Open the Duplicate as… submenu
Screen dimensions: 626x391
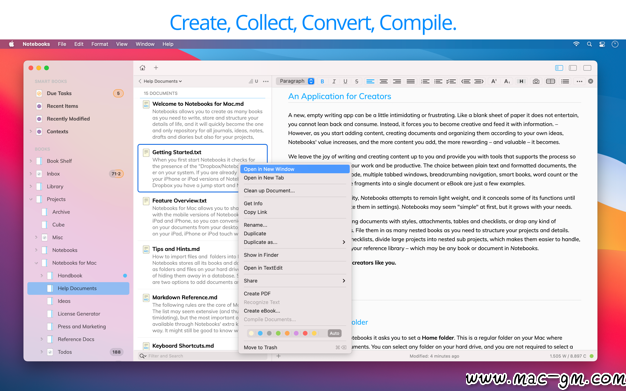(295, 242)
